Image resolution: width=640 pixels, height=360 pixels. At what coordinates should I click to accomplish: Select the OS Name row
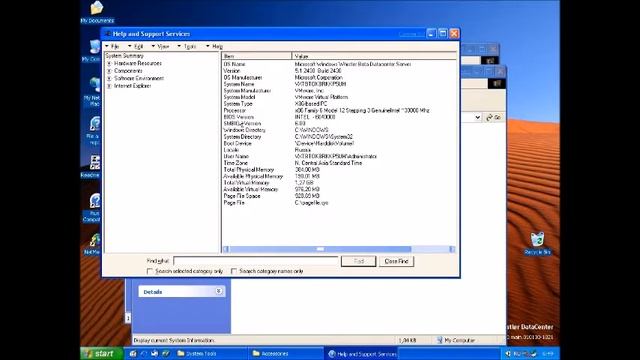pos(339,64)
